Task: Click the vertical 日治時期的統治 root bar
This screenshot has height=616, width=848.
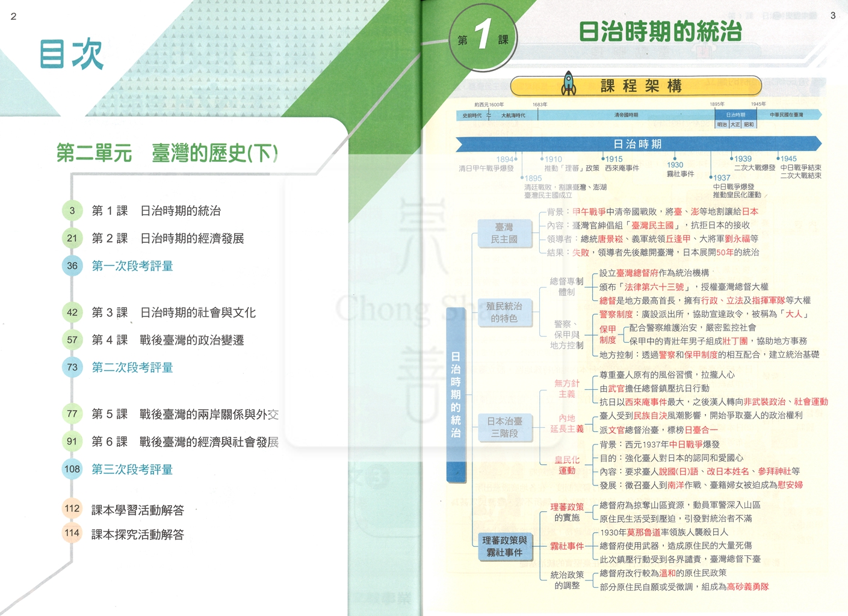Action: pyautogui.click(x=456, y=395)
